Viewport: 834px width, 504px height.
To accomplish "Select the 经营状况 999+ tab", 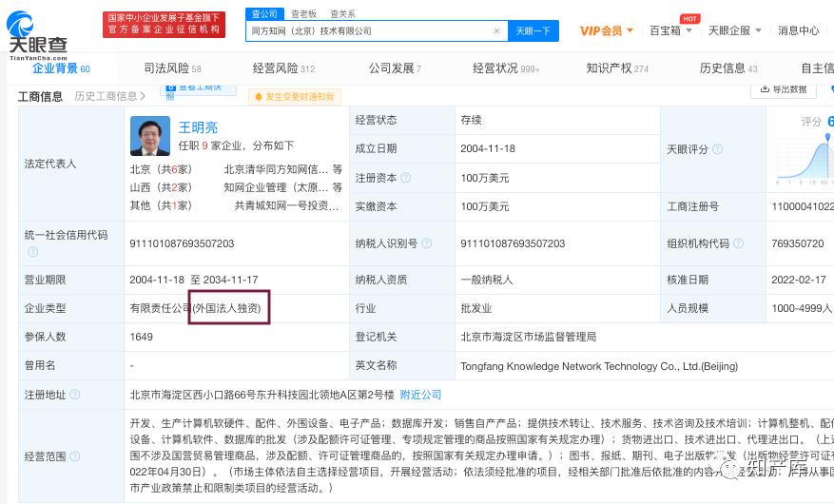I will [x=506, y=68].
